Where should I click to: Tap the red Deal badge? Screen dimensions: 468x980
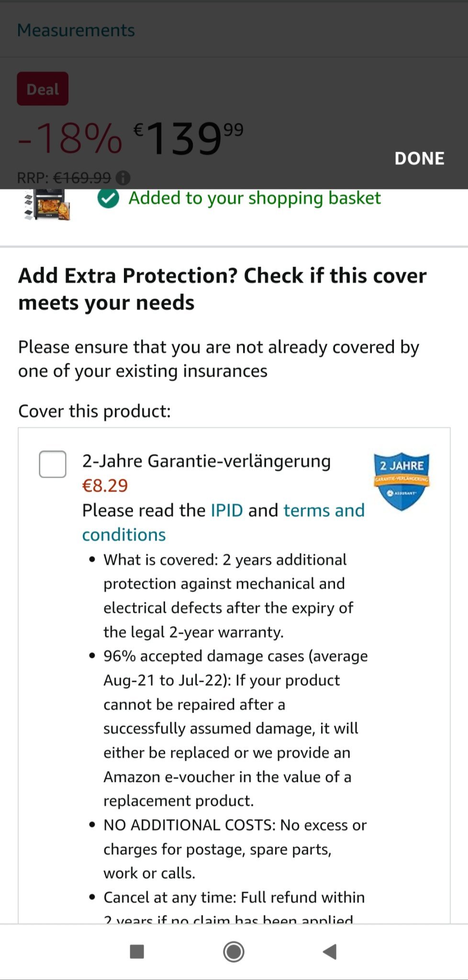43,89
